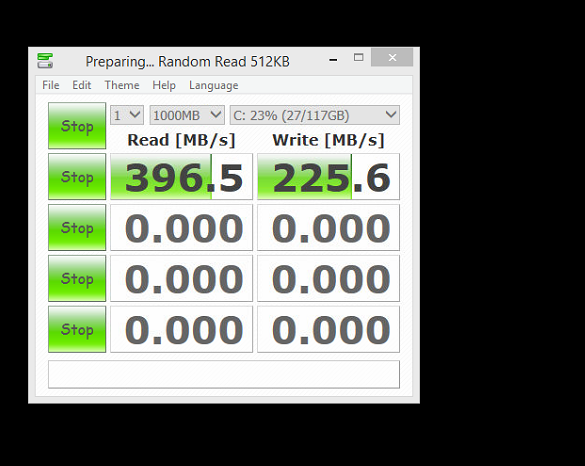Expand the 1000MB test size dropdown

tap(187, 115)
